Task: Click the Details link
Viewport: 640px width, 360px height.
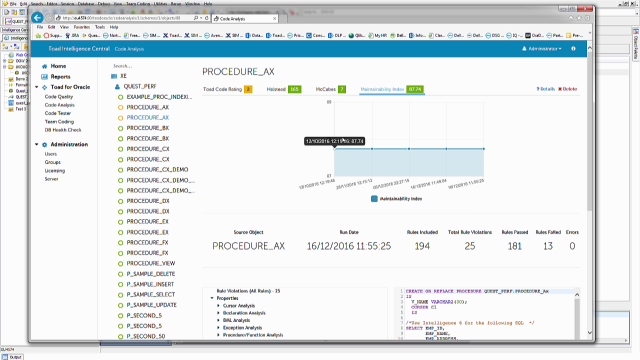Action: (x=545, y=89)
